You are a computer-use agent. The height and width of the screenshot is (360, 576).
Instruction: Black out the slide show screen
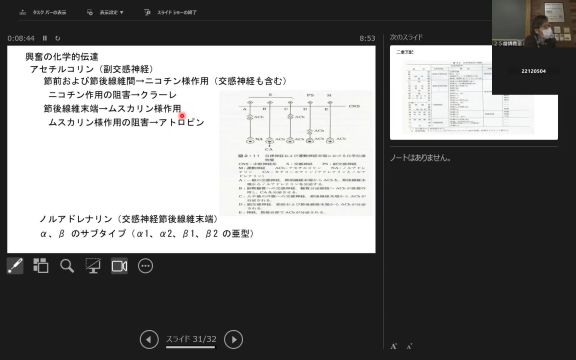tap(93, 266)
